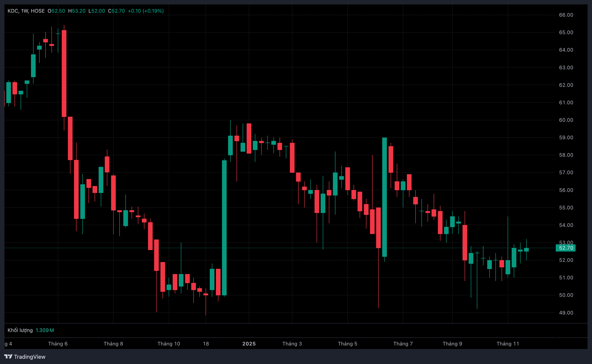
Task: Click the 1.309 M volume value
Action: (x=45, y=330)
